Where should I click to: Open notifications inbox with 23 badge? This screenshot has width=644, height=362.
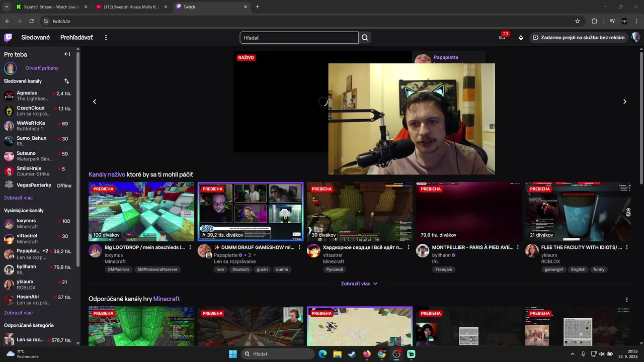click(502, 37)
